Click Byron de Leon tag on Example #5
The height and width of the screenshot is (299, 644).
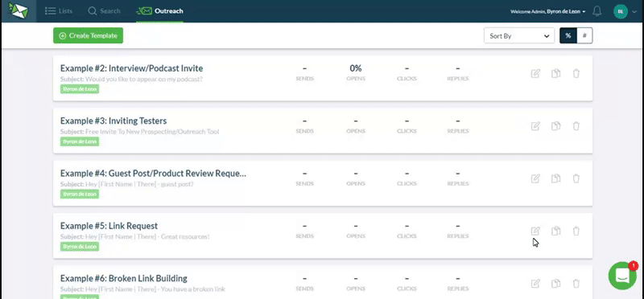(x=80, y=247)
